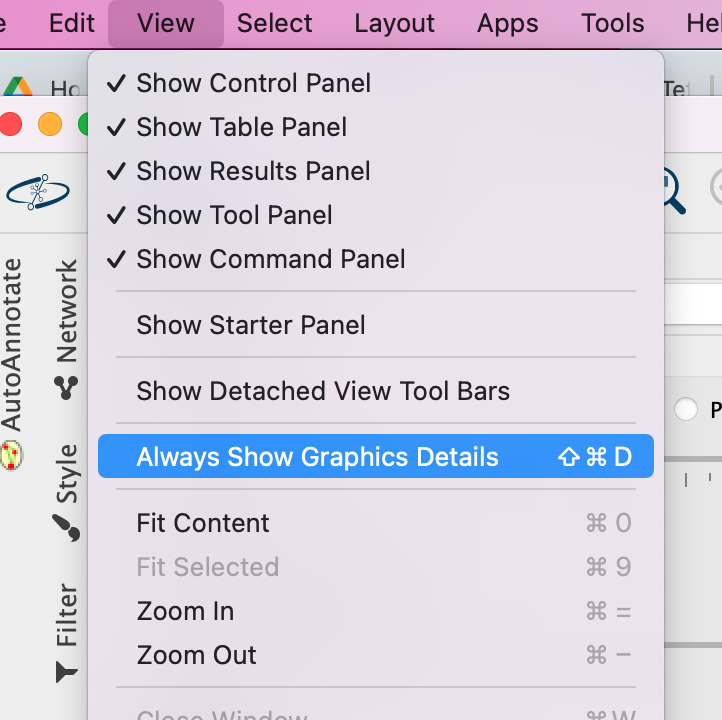Disable Show Results Panel

click(x=254, y=171)
